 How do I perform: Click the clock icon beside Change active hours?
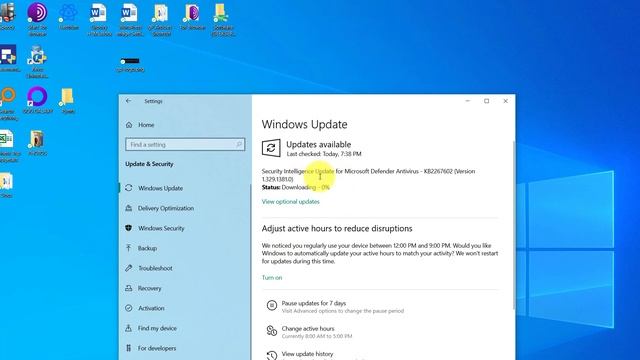(271, 331)
